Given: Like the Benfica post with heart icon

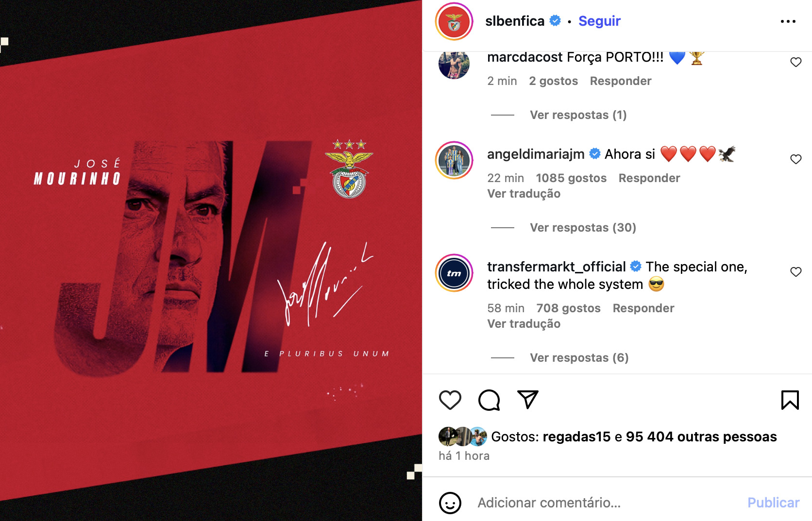Looking at the screenshot, I should [x=450, y=400].
